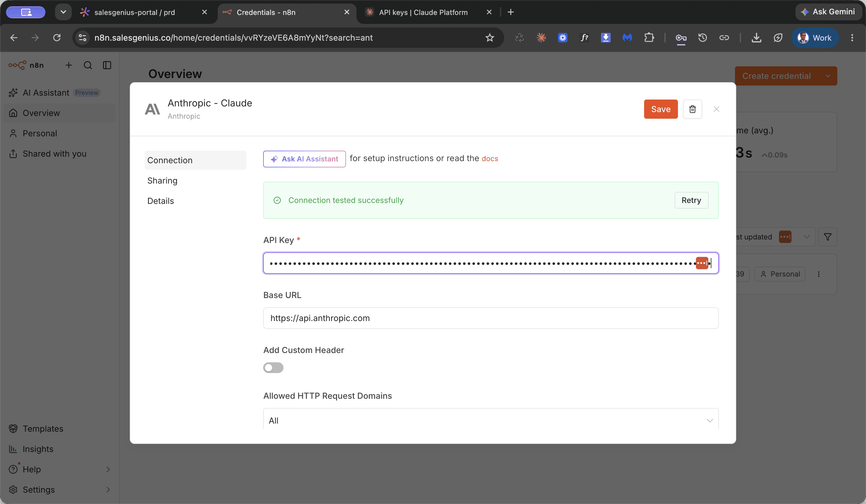The image size is (866, 504).
Task: Open the blue download extension icon
Action: coord(606,37)
